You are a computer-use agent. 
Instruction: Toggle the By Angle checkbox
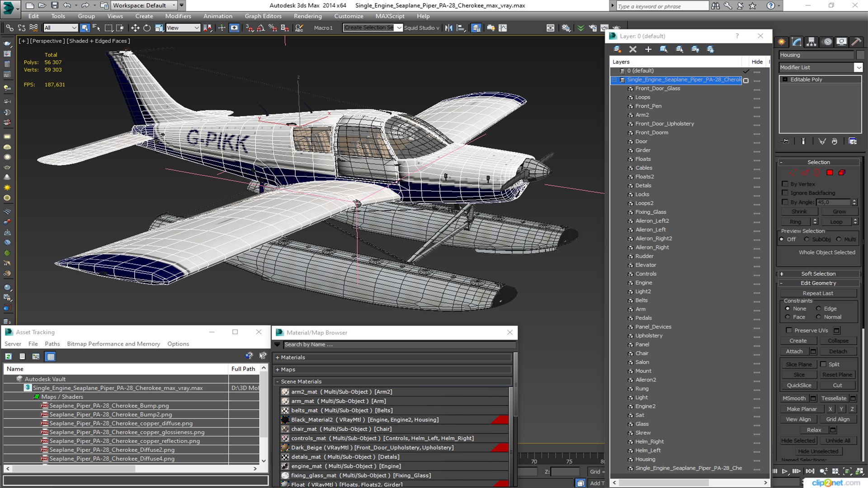[x=785, y=202]
